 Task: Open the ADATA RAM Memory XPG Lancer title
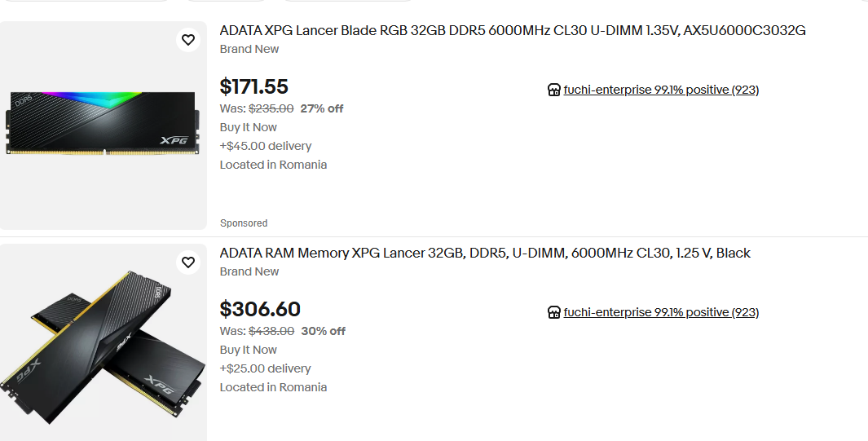(485, 254)
